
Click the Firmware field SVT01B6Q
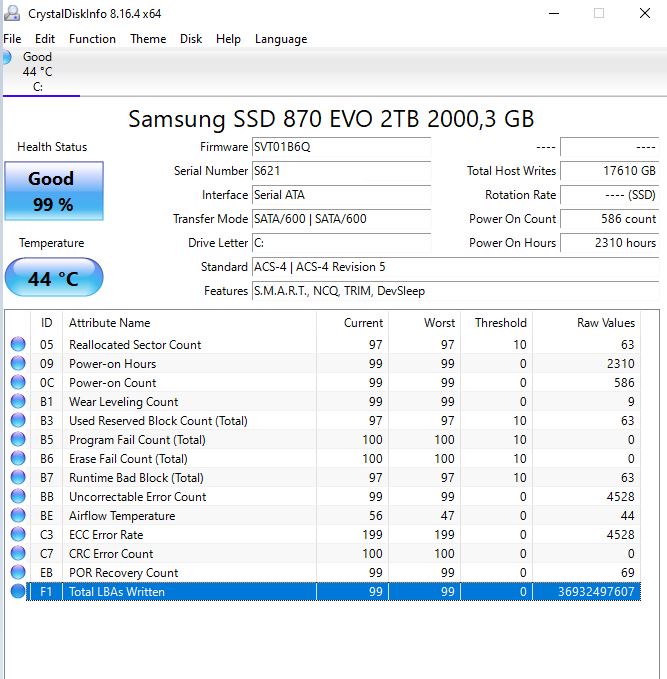[x=341, y=147]
